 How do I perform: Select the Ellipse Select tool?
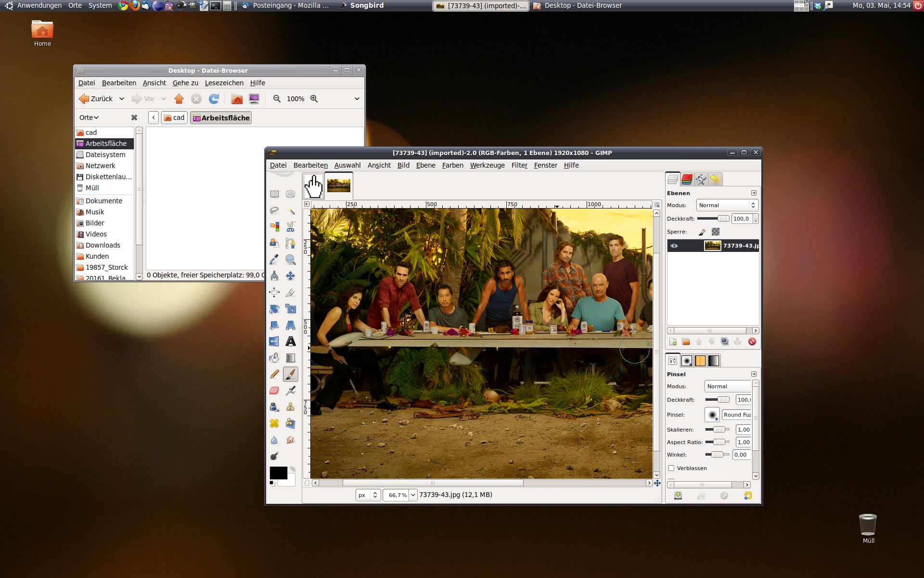[290, 194]
